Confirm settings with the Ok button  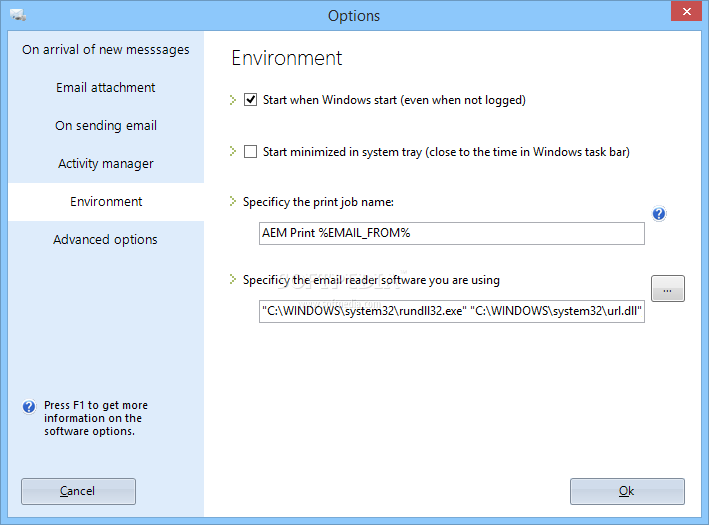pyautogui.click(x=627, y=491)
